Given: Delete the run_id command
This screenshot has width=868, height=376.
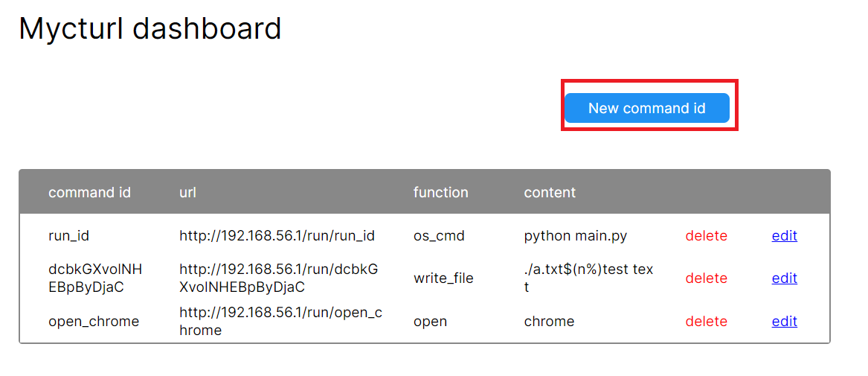Looking at the screenshot, I should coord(706,235).
